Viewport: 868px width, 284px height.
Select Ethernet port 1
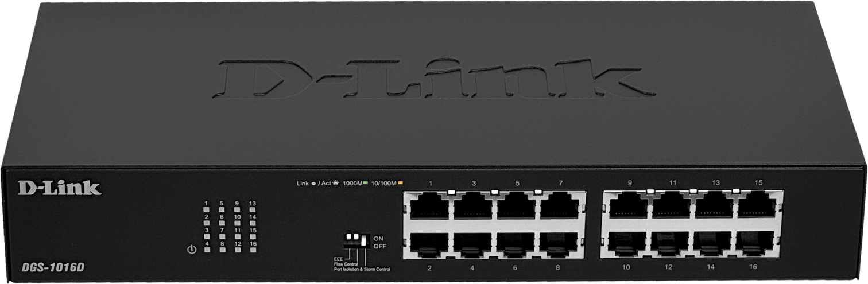pyautogui.click(x=429, y=205)
